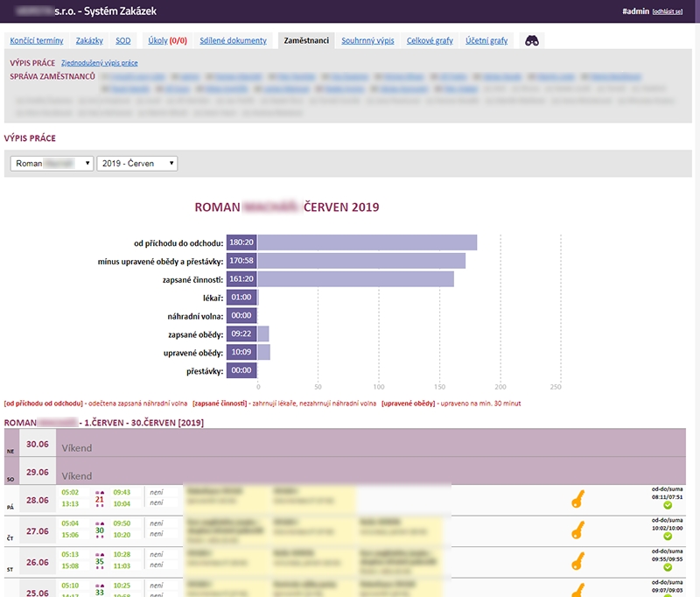Select the 28.06 date cell
The image size is (700, 597).
click(38, 500)
